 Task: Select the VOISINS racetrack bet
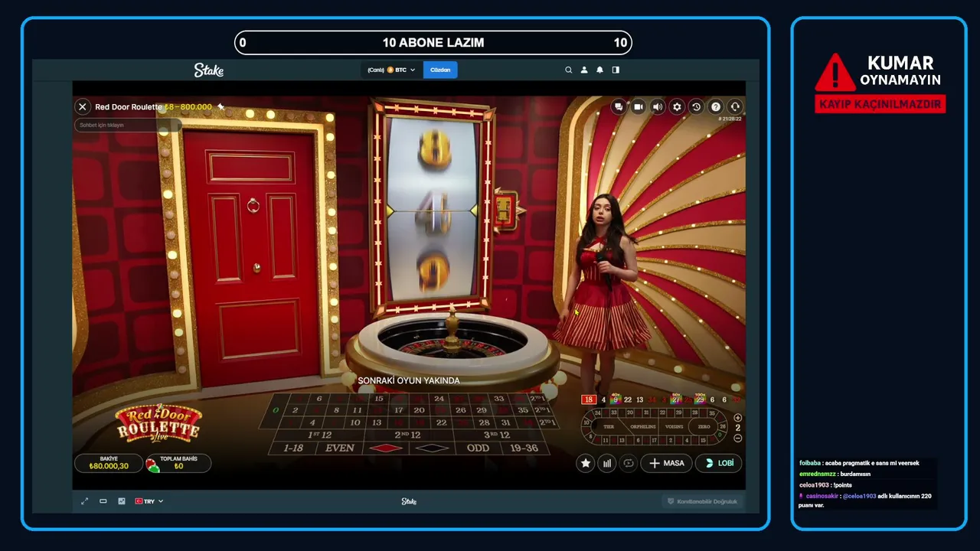[674, 427]
